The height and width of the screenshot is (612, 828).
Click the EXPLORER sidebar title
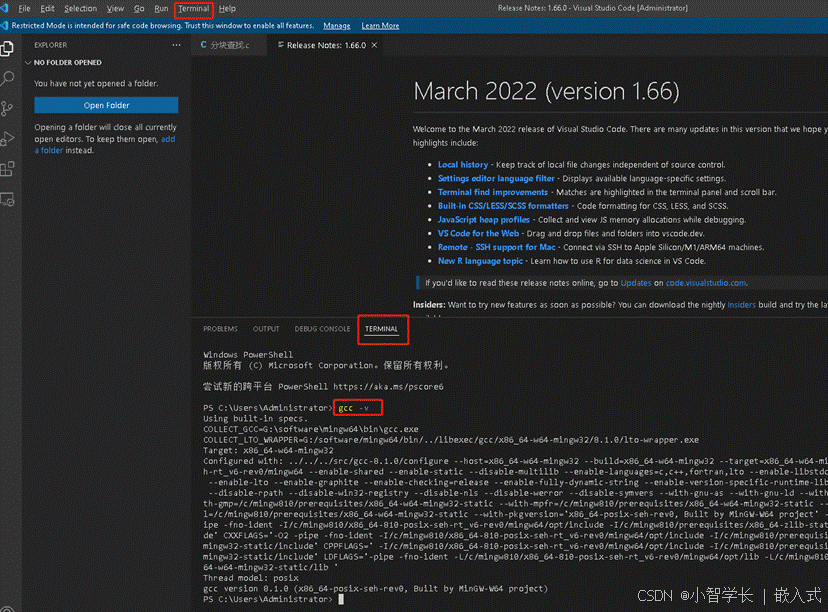(x=51, y=45)
